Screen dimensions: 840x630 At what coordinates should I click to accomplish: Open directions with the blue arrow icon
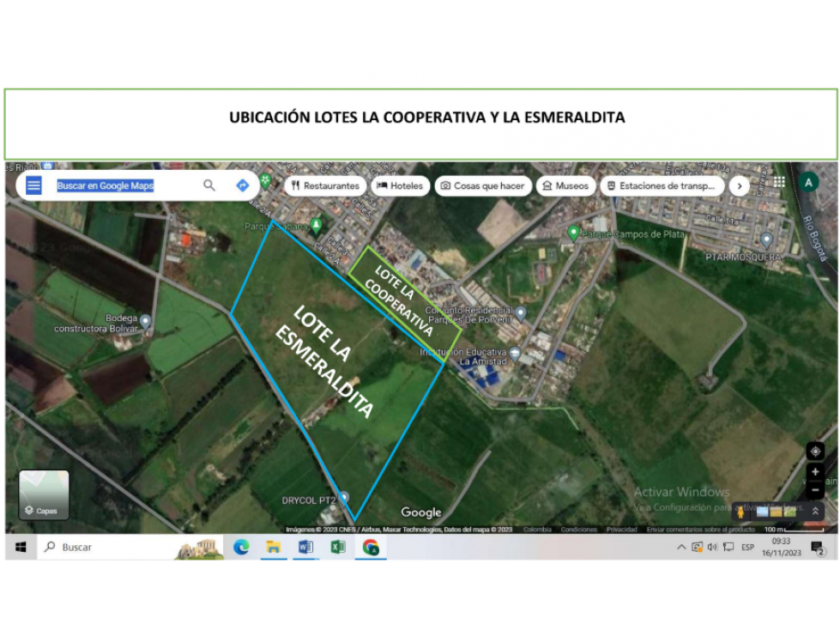[243, 185]
